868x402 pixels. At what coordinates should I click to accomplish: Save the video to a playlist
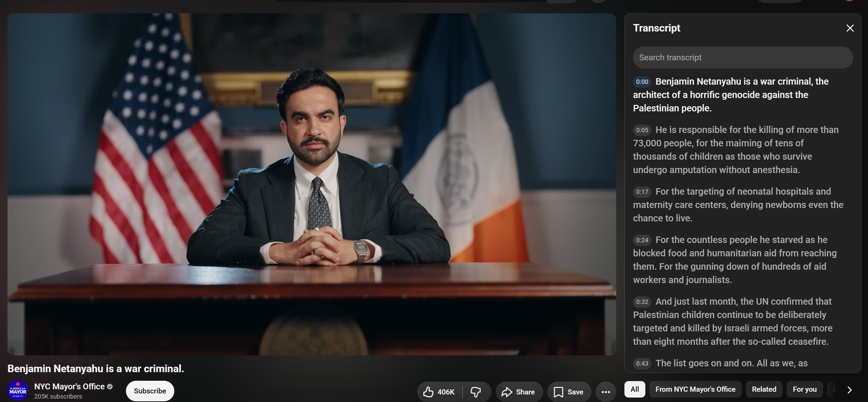click(569, 392)
